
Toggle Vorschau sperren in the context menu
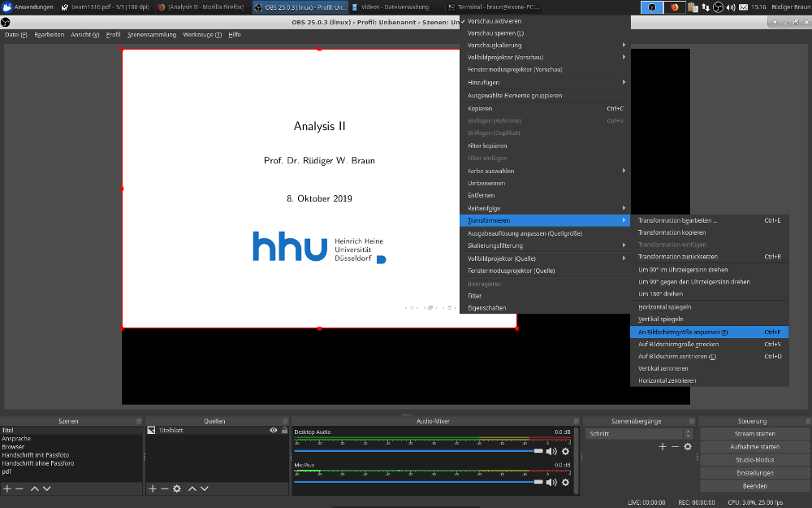545,33
